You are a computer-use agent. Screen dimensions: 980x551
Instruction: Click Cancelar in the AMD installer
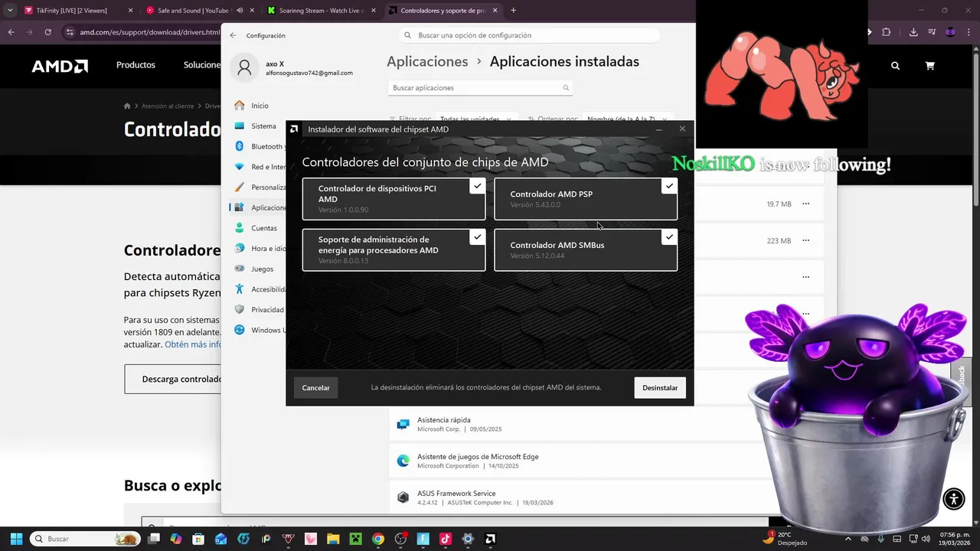[x=315, y=388]
